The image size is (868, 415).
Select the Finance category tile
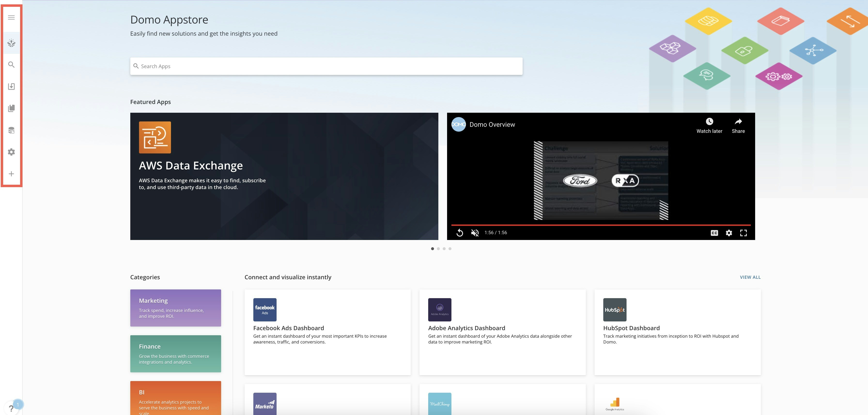point(176,354)
